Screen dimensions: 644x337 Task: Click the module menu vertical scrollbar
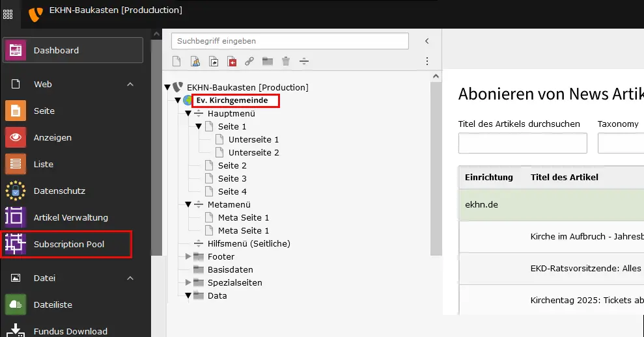tap(156, 148)
